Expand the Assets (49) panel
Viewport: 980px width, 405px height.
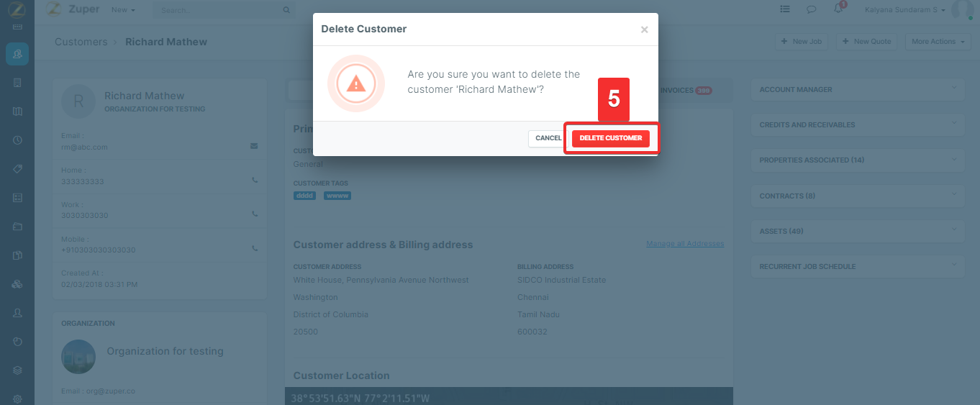pos(857,231)
